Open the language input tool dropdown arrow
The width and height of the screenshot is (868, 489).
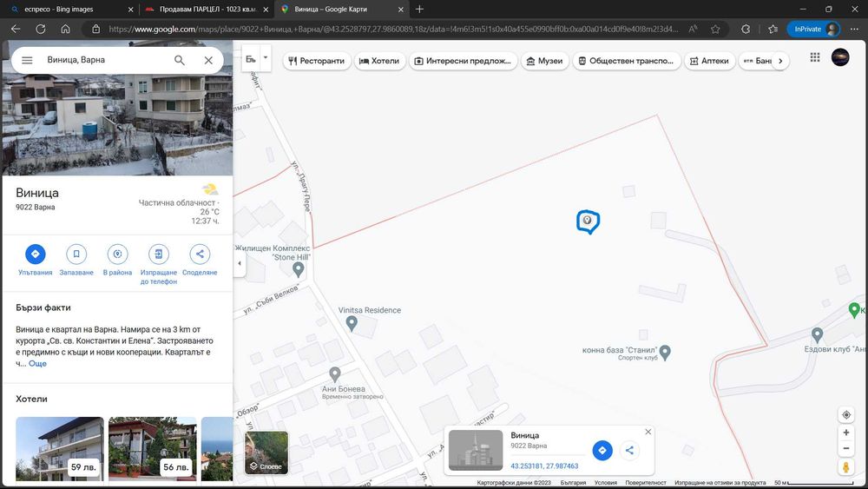click(x=265, y=58)
